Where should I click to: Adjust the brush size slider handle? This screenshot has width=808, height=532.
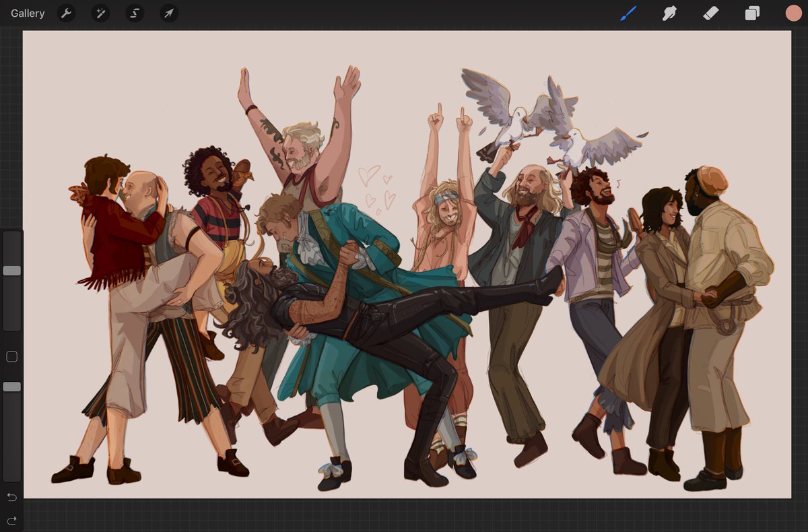point(12,270)
